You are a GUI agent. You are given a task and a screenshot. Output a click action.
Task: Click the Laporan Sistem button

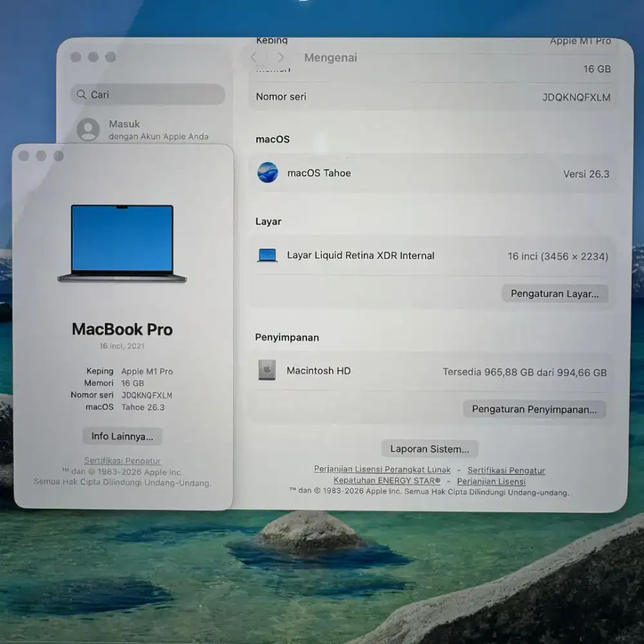click(x=430, y=448)
